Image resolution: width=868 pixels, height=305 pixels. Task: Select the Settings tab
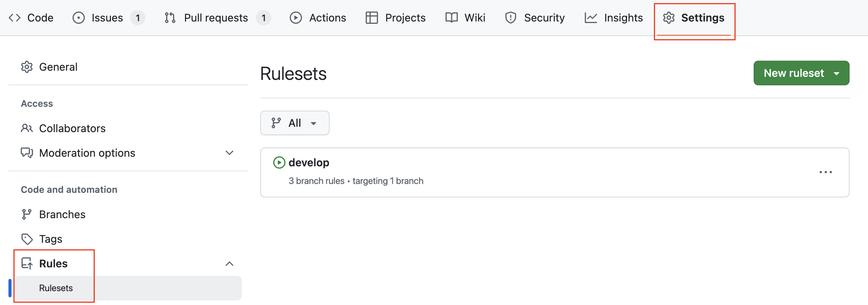tap(694, 18)
